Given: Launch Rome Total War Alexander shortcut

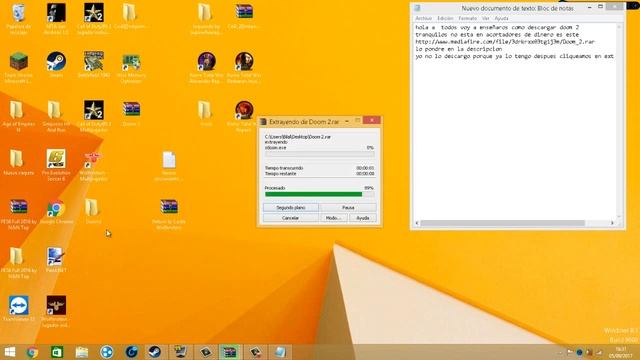Looking at the screenshot, I should pos(207,62).
